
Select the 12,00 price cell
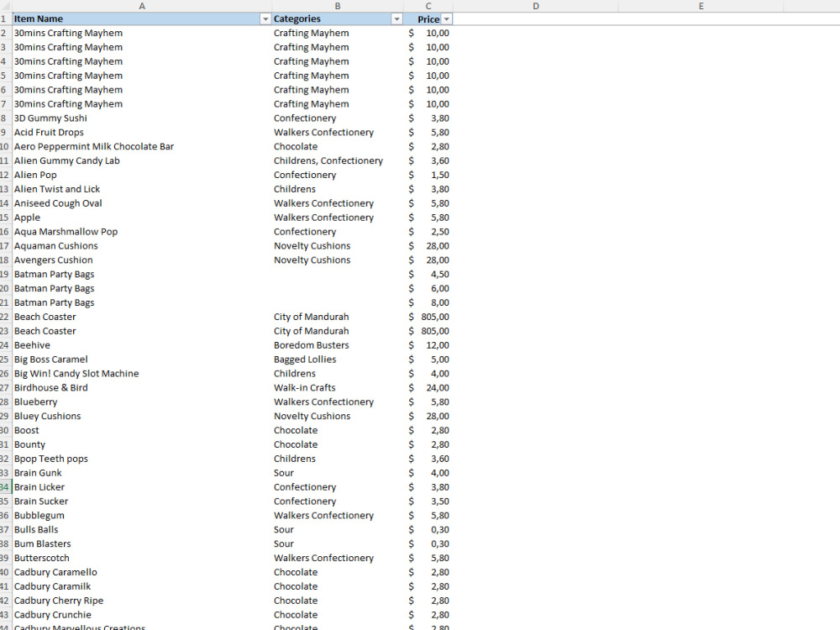pos(428,345)
